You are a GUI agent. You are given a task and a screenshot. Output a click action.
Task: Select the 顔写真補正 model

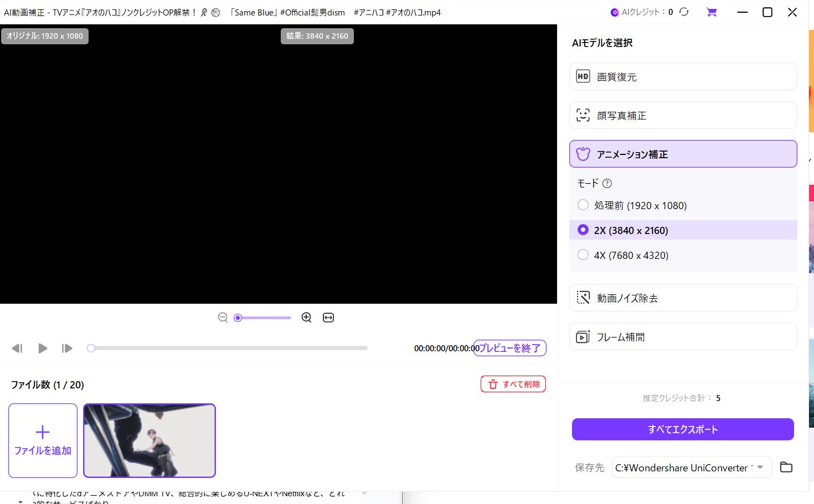pyautogui.click(x=683, y=115)
